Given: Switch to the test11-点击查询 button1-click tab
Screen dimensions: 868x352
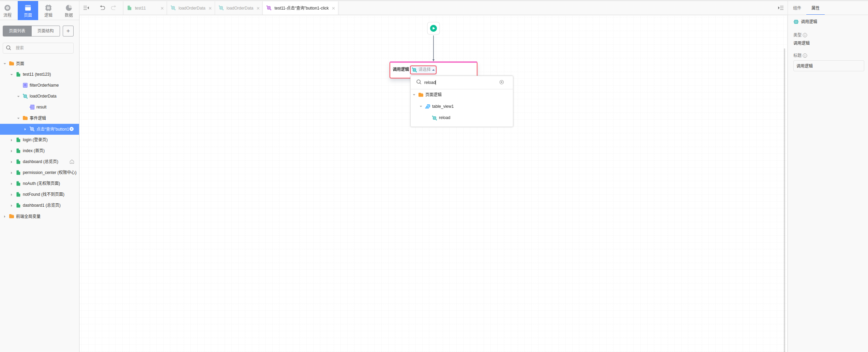Looking at the screenshot, I should [301, 8].
